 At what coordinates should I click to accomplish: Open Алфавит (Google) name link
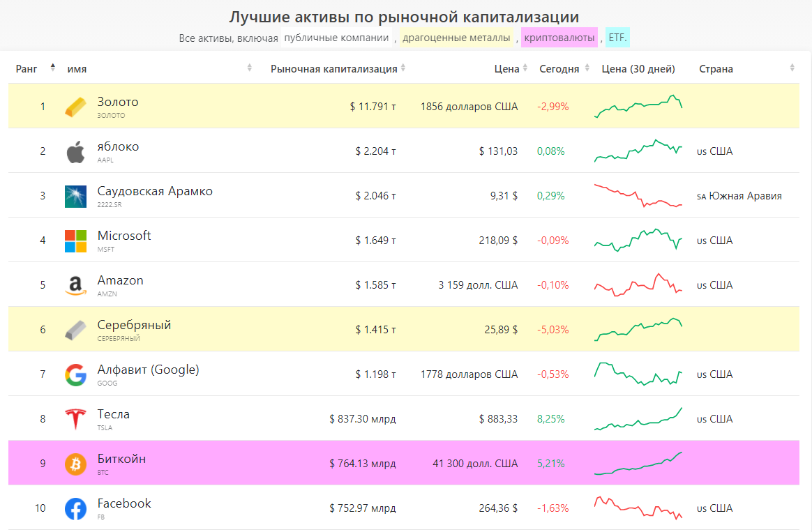click(x=148, y=370)
